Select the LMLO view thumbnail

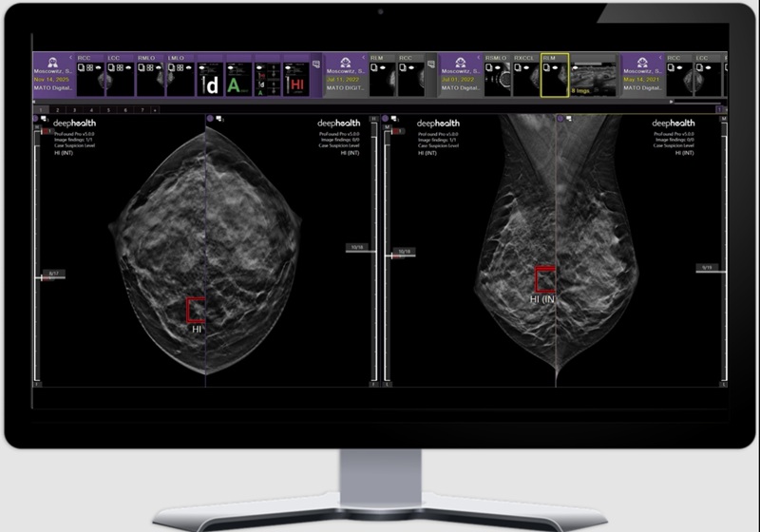(x=180, y=81)
